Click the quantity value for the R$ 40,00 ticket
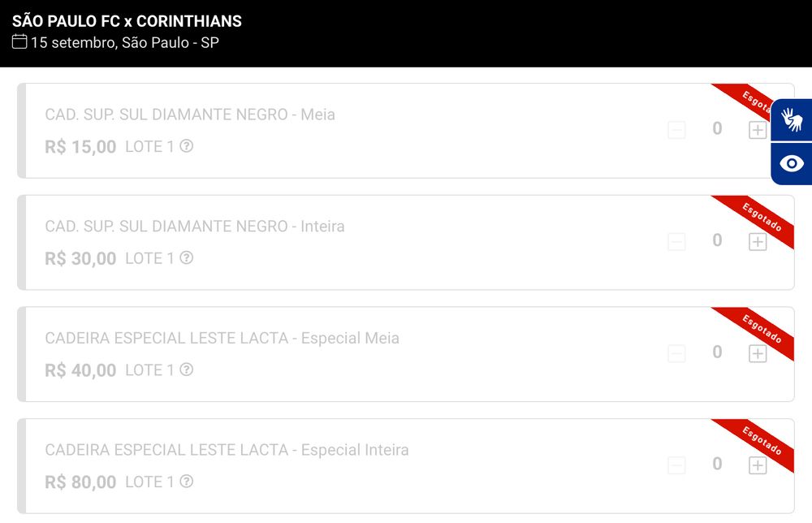812x523 pixels. pos(717,352)
